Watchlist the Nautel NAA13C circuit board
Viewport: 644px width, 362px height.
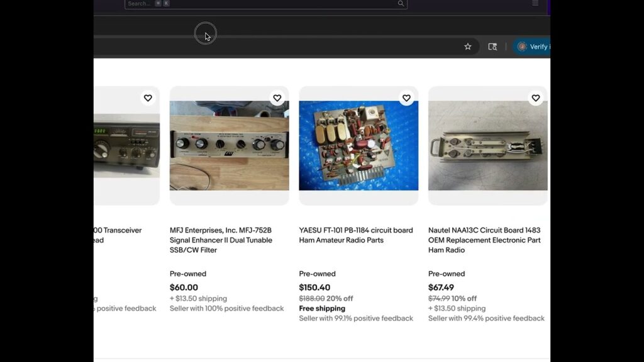536,98
